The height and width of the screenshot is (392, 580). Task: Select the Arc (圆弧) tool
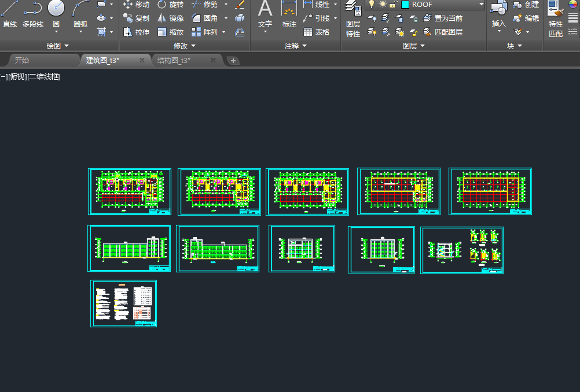click(x=80, y=13)
